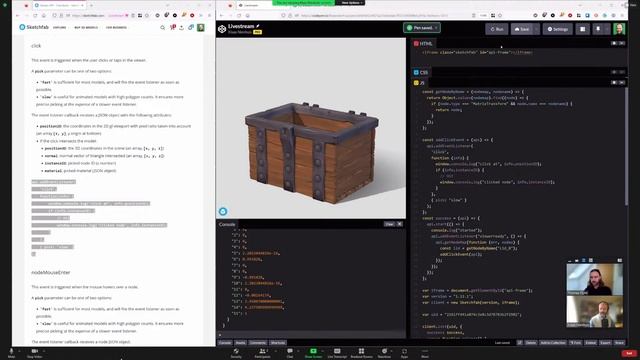Open the JS editor settings gear
Image resolution: width=640 pixels, height=360 pixels.
click(x=614, y=82)
